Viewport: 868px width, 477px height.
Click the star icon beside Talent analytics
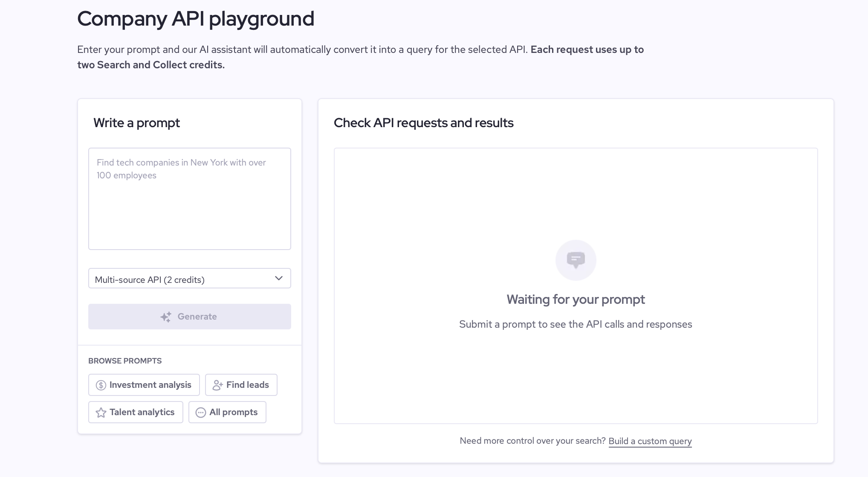101,413
